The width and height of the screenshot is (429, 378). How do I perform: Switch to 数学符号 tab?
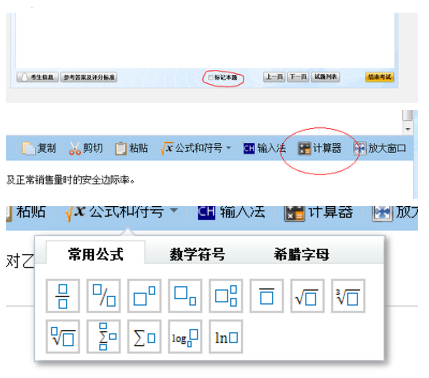(197, 255)
